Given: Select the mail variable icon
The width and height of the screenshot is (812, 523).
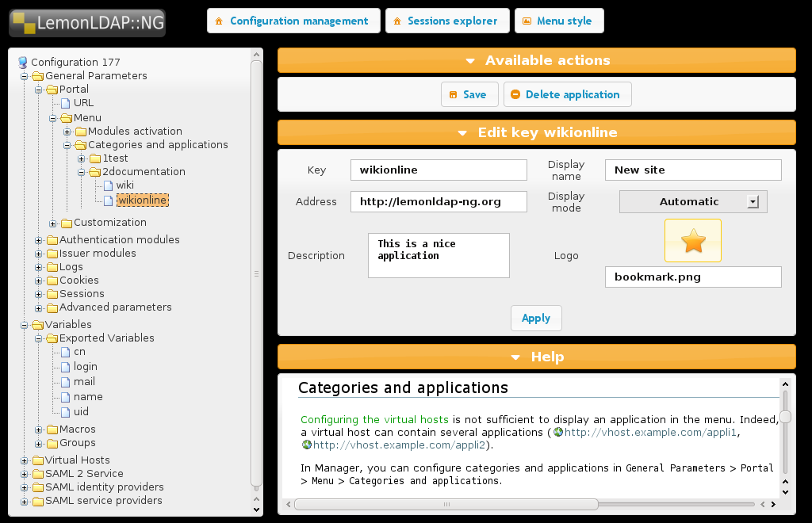Looking at the screenshot, I should pyautogui.click(x=66, y=382).
